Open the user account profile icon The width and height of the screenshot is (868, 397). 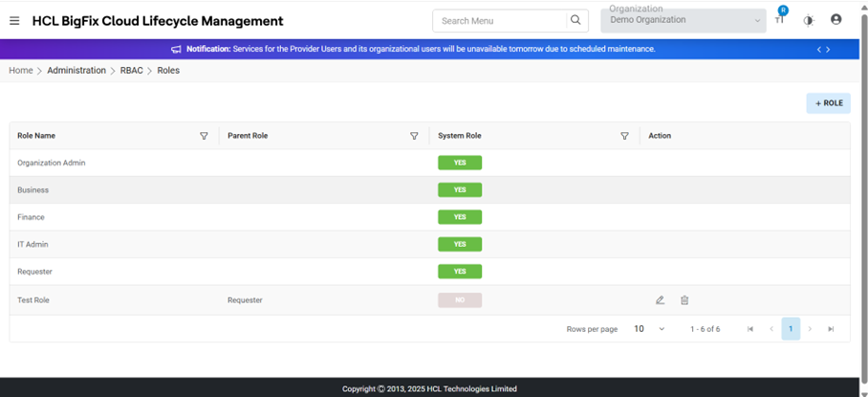pyautogui.click(x=835, y=19)
